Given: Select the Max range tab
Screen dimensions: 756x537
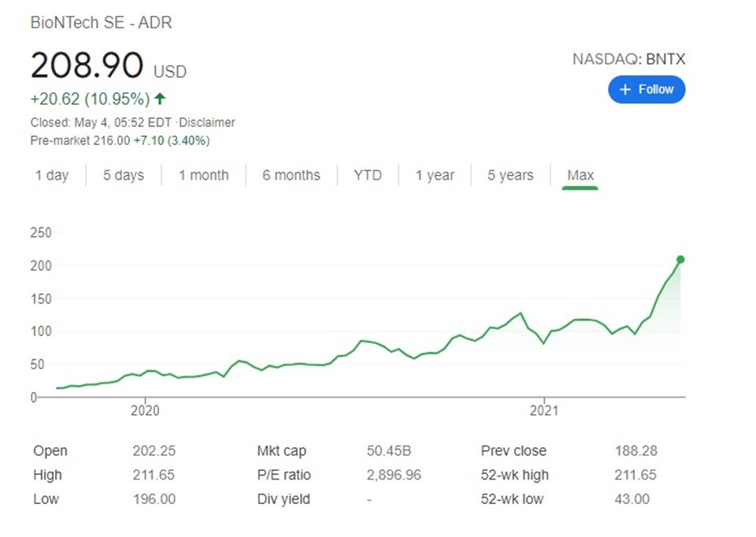Looking at the screenshot, I should pos(580,175).
